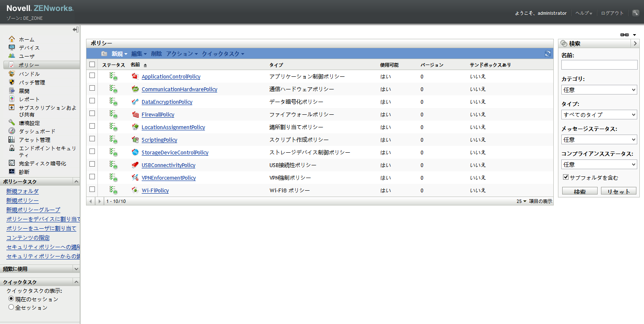
Task: Click the folder-up icon in policy toolbar
Action: pyautogui.click(x=104, y=54)
